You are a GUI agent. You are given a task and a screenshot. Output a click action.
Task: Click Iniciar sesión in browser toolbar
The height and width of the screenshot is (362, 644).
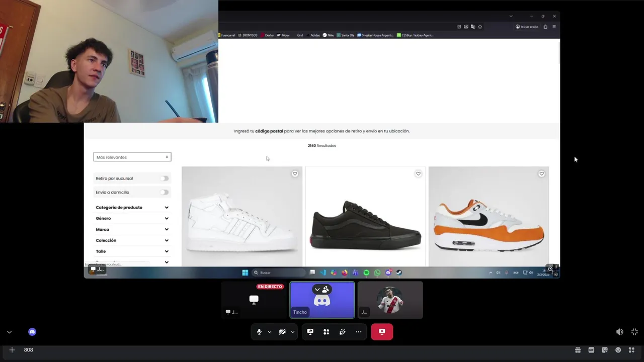pyautogui.click(x=527, y=27)
